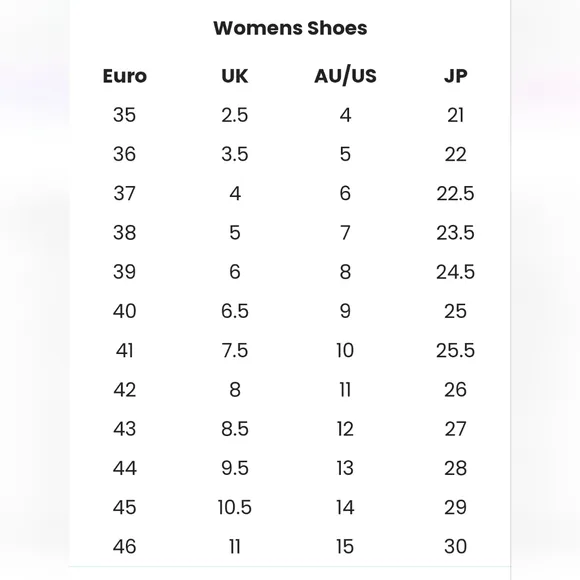Click the JP column header
Screen dimensions: 580x580
coord(455,76)
